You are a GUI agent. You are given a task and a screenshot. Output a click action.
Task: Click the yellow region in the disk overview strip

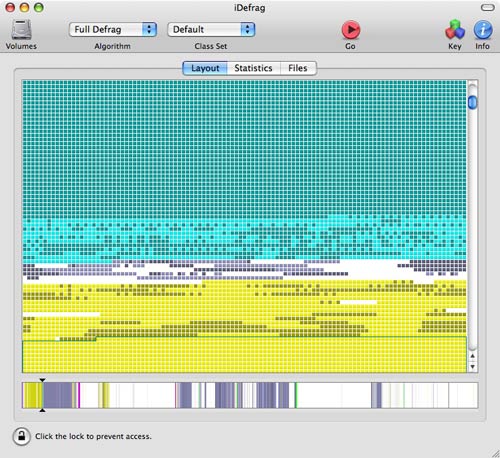pos(33,395)
